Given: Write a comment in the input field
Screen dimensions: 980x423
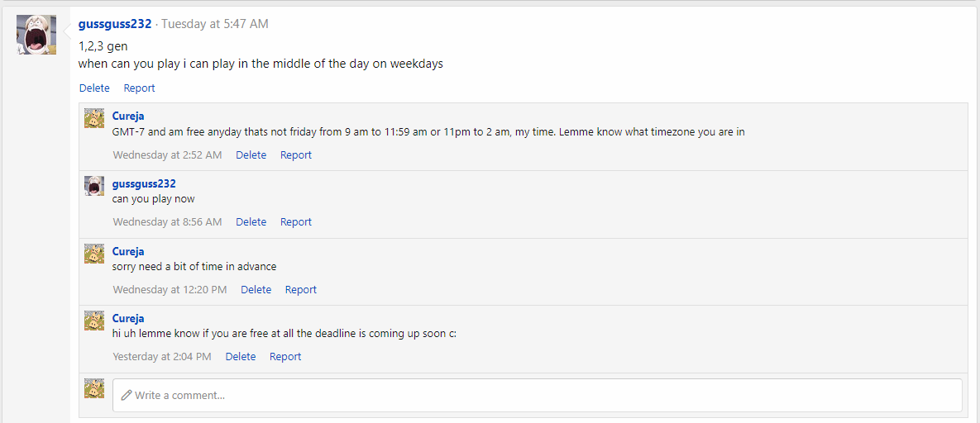Looking at the screenshot, I should (x=537, y=395).
